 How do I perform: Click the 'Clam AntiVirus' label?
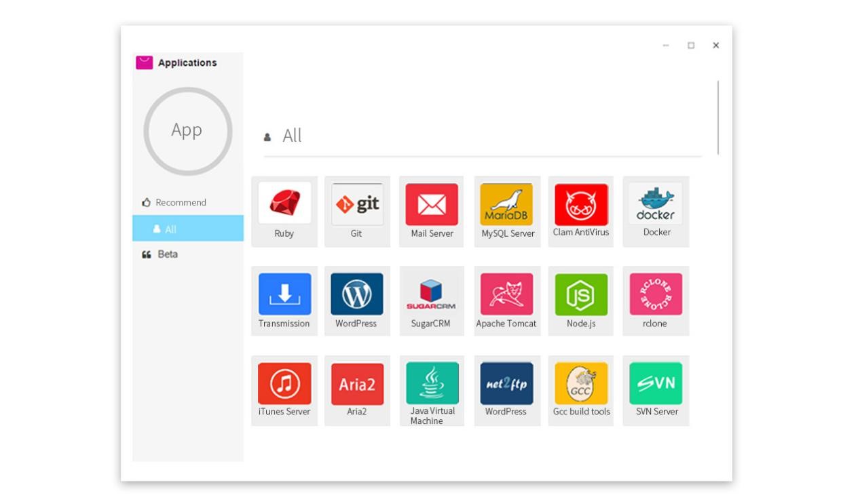pyautogui.click(x=581, y=232)
